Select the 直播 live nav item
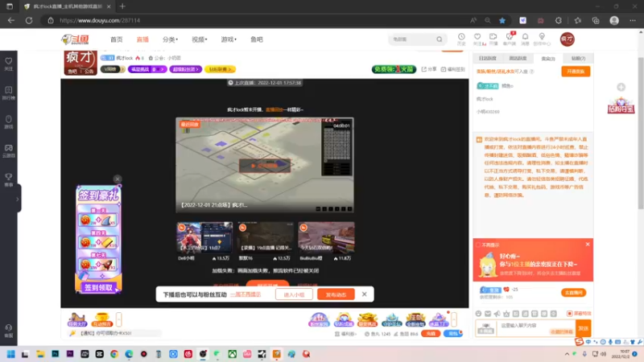 click(142, 39)
